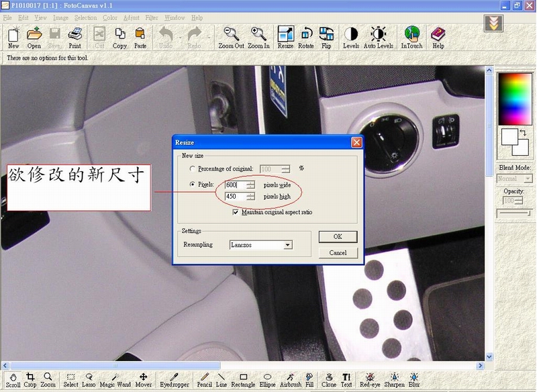Viewport: 537px width, 392px height.
Task: Click OK in the Resize dialog
Action: point(338,236)
